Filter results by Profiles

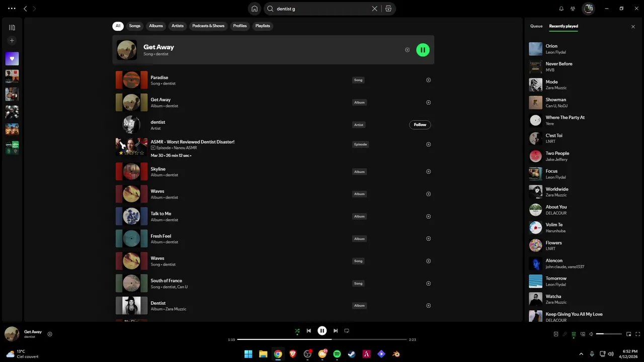tap(240, 26)
